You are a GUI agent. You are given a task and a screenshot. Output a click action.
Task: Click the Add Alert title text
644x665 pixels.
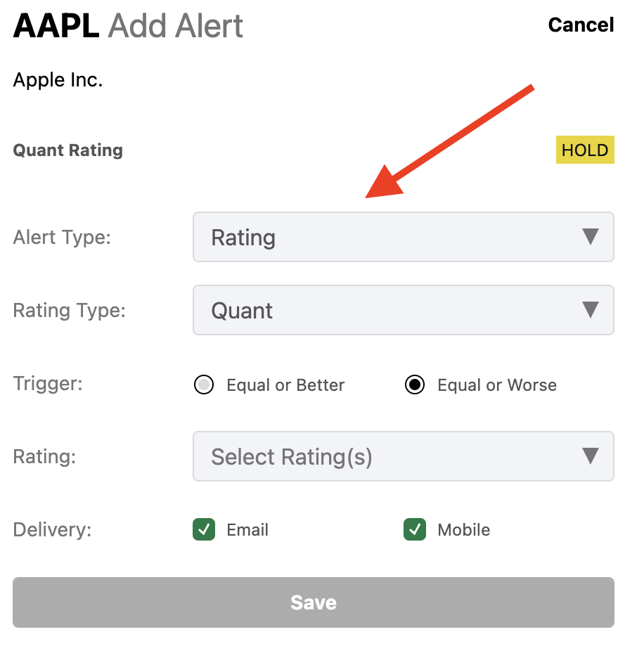176,25
